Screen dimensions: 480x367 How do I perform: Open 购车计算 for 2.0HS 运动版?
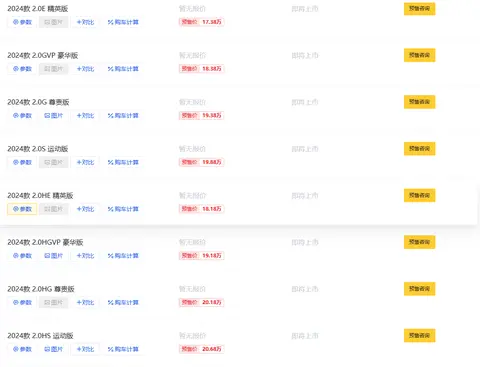coord(123,349)
